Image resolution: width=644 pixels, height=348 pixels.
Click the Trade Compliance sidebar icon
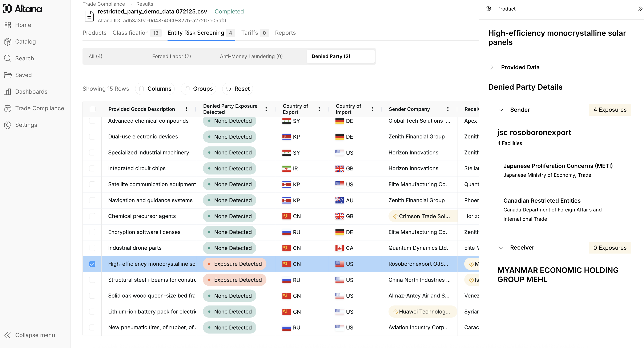[8, 108]
